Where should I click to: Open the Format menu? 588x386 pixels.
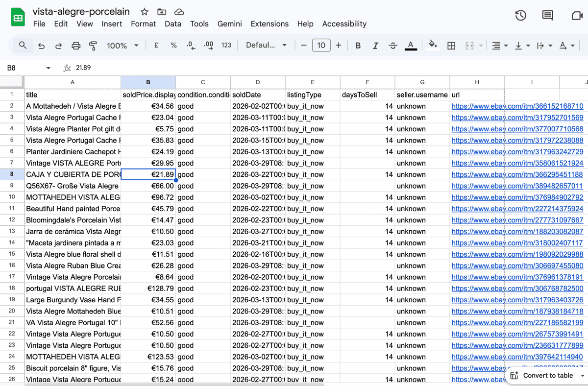(x=143, y=24)
